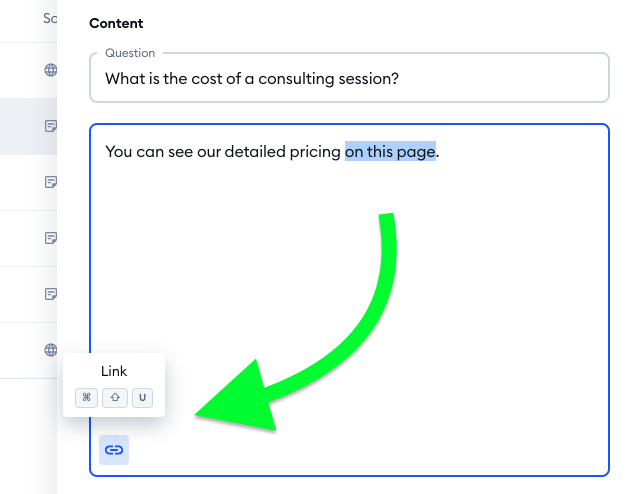This screenshot has height=494, width=635.
Task: Click the Link tooltip label
Action: (114, 371)
